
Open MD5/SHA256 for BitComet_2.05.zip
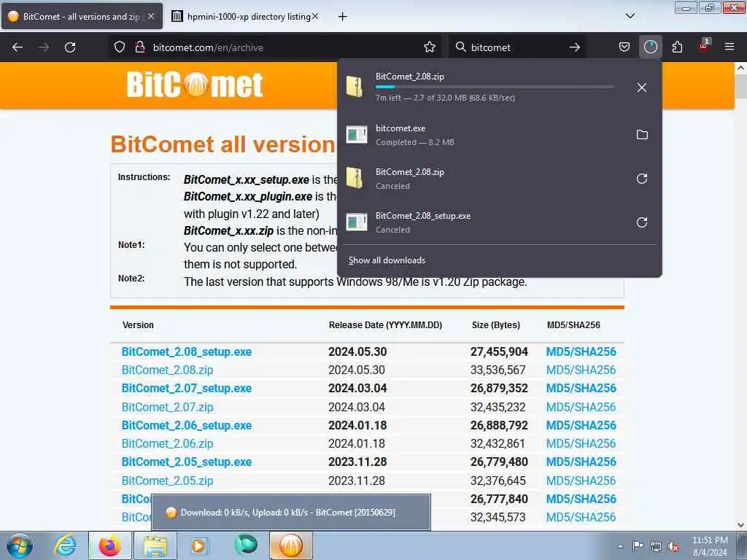(581, 481)
